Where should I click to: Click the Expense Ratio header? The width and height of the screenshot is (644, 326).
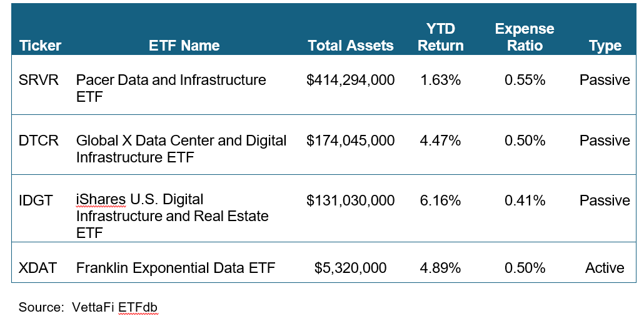[x=525, y=37]
